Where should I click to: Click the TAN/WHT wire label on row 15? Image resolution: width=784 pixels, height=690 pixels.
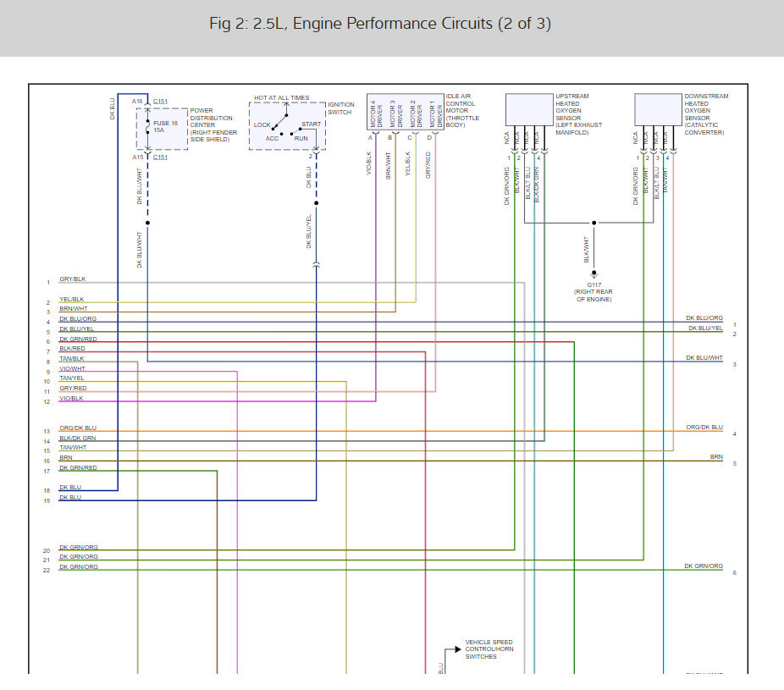point(73,448)
